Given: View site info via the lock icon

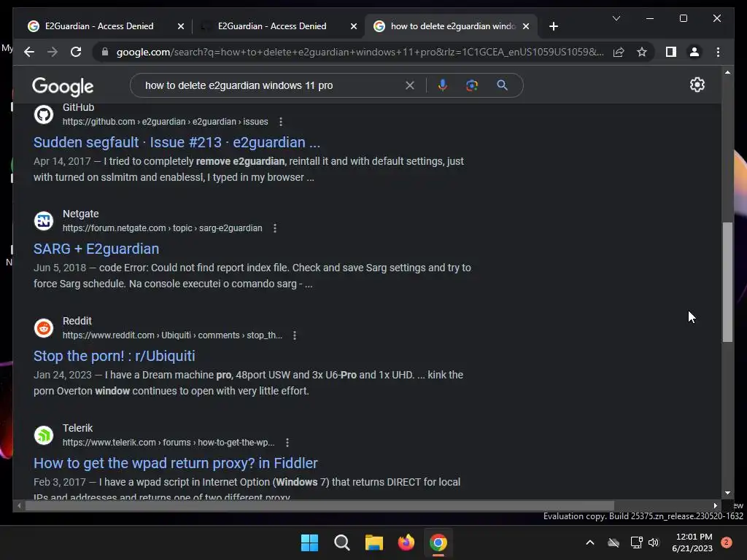Looking at the screenshot, I should coord(105,52).
